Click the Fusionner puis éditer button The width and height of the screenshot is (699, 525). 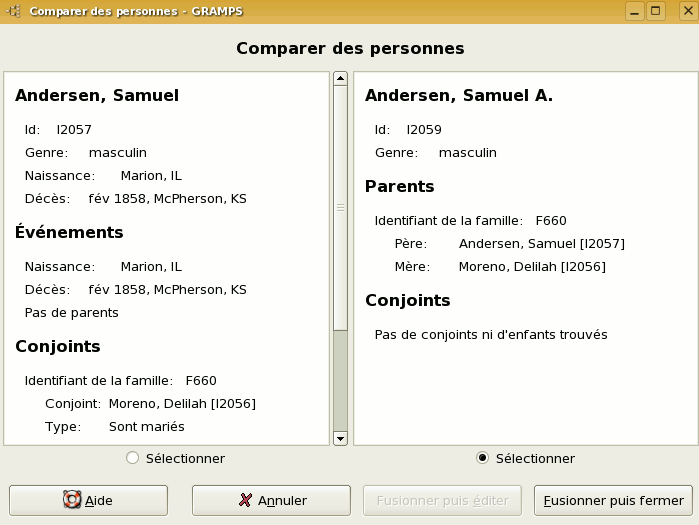pos(442,500)
